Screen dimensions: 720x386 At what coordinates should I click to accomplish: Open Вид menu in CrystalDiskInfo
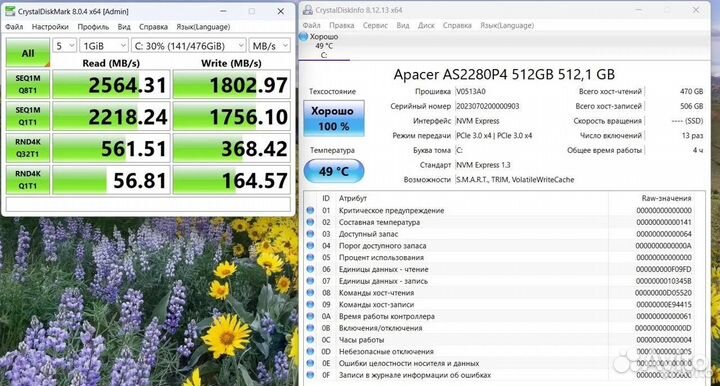click(403, 25)
